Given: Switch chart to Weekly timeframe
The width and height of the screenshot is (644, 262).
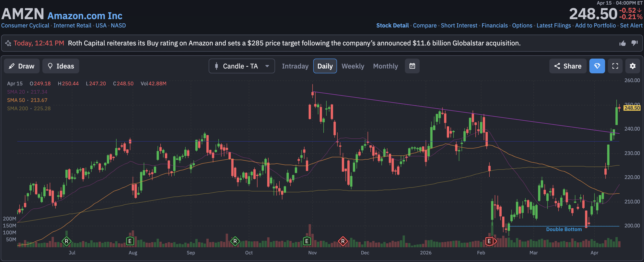Looking at the screenshot, I should coord(353,66).
